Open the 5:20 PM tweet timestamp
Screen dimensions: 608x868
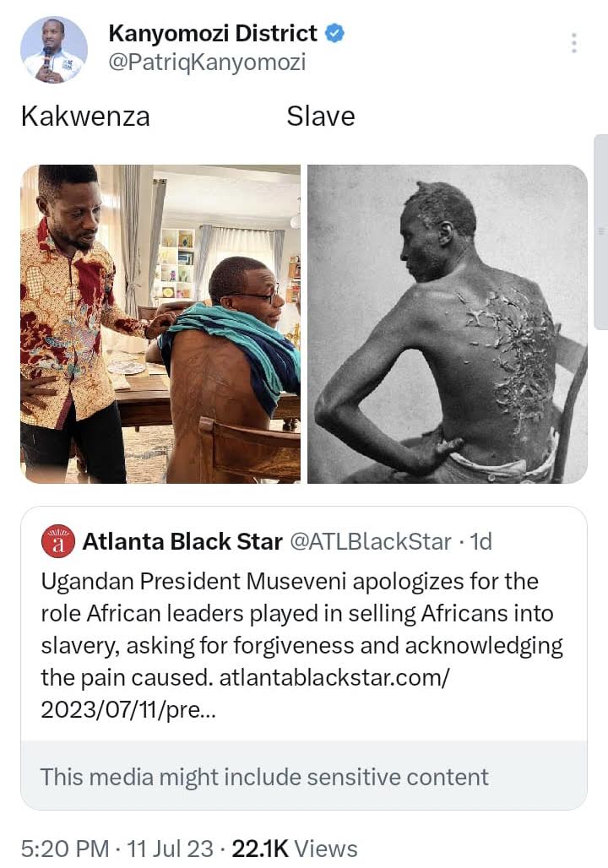pyautogui.click(x=65, y=849)
